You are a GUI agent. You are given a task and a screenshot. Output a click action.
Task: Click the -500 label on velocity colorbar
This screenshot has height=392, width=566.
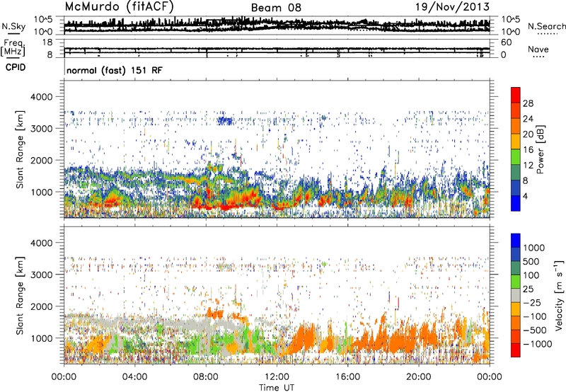point(534,330)
